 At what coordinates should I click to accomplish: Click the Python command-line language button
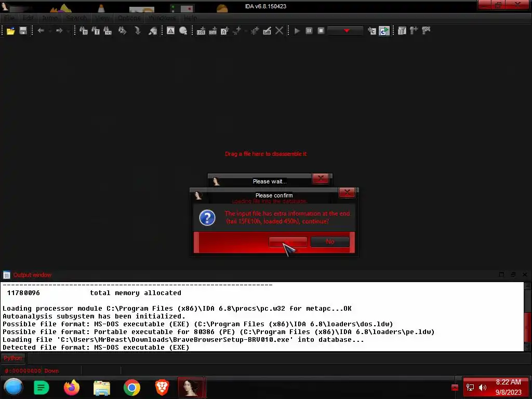click(x=12, y=358)
